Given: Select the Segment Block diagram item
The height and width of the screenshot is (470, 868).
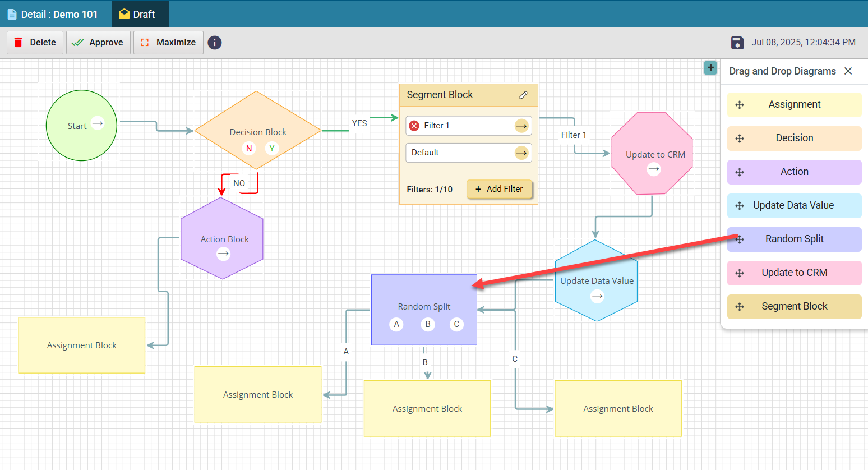Looking at the screenshot, I should tap(795, 306).
